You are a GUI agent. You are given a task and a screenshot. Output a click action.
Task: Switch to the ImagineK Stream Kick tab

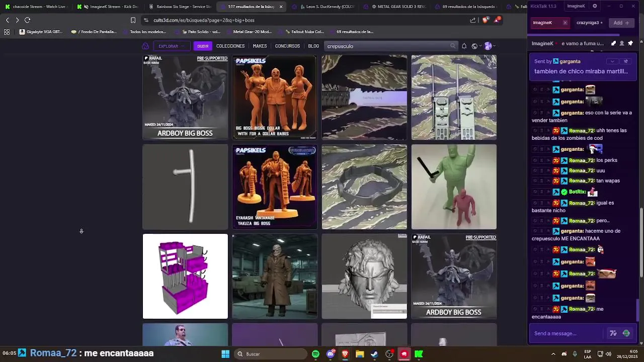[108, 7]
